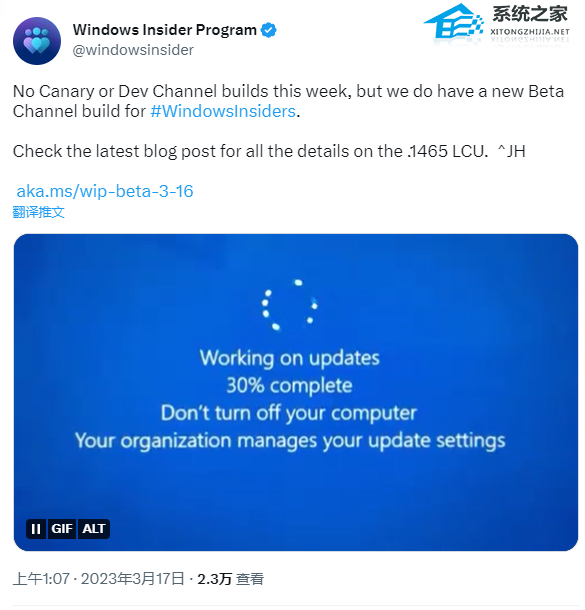Click 翻译推文 to translate the tweet
The height and width of the screenshot is (610, 585).
[x=39, y=212]
